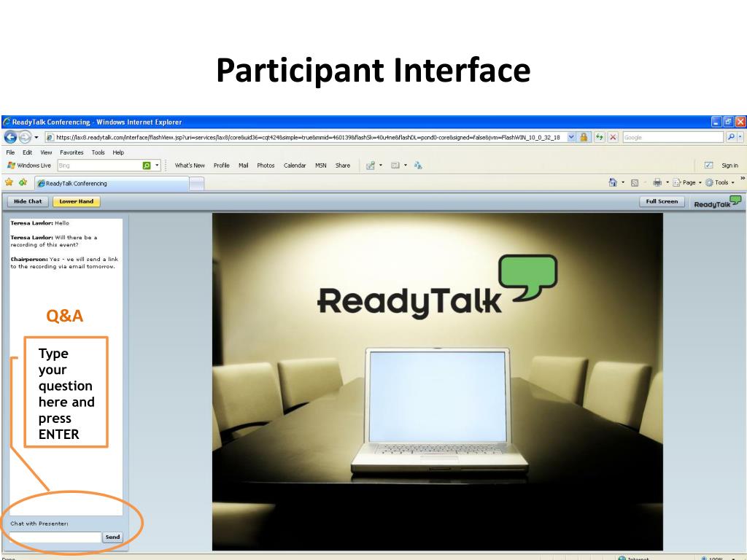Click the Windows Live logo button

point(29,166)
